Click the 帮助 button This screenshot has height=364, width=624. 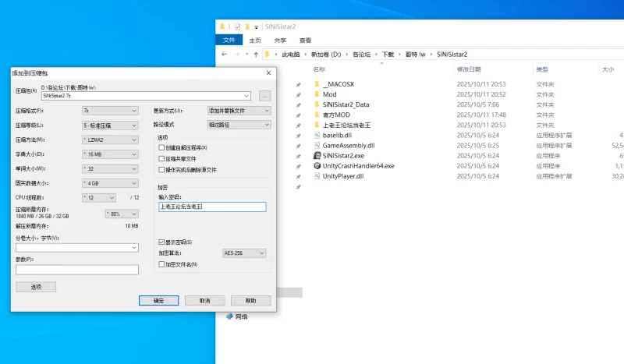coord(250,300)
